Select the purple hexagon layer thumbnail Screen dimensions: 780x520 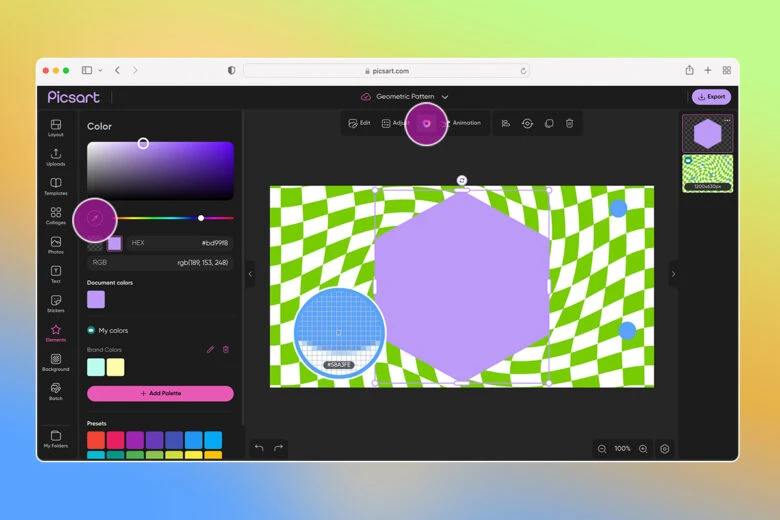pos(707,134)
